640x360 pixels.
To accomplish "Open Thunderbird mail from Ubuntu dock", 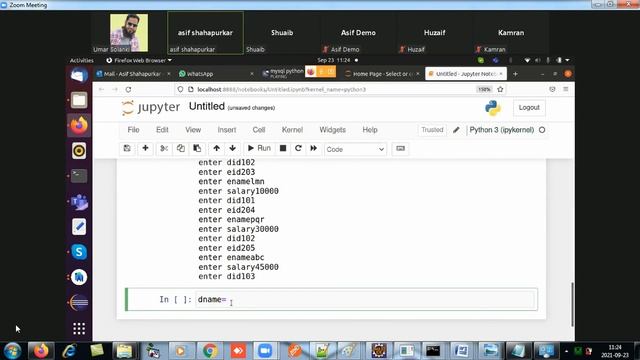I will (x=79, y=75).
